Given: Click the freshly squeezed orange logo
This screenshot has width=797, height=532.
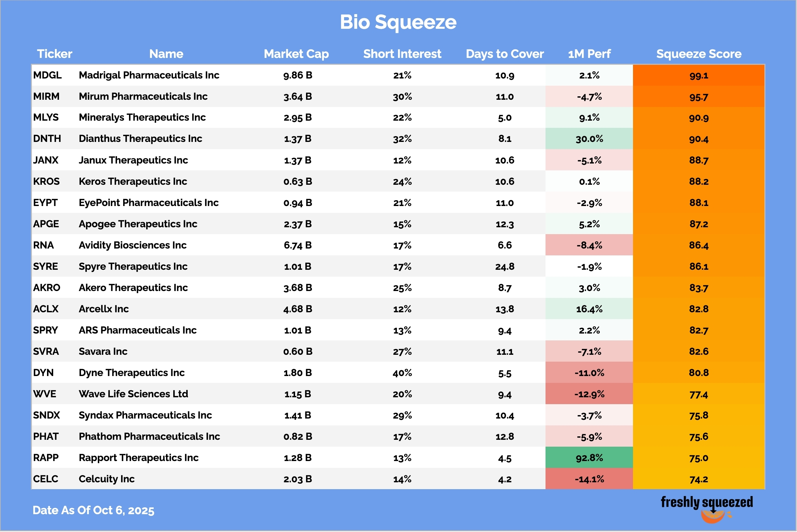Looking at the screenshot, I should pos(707,508).
